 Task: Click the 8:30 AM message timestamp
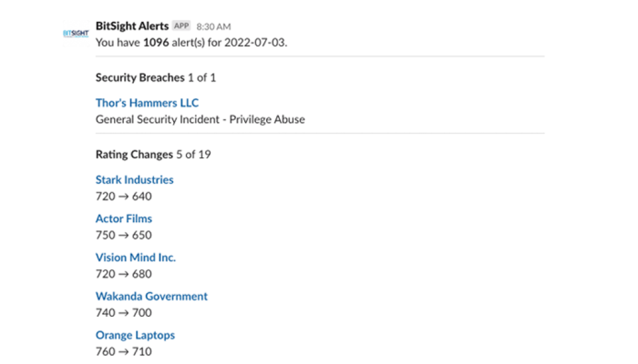(x=212, y=26)
